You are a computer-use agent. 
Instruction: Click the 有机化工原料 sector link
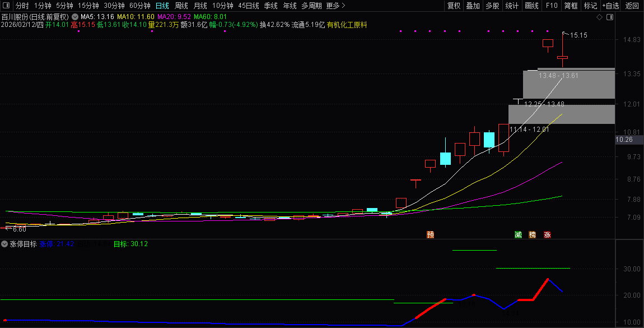(347, 25)
